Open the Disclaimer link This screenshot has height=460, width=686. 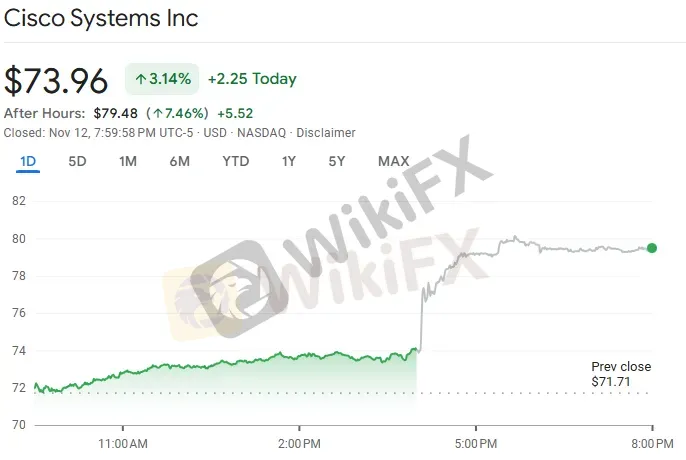point(328,132)
